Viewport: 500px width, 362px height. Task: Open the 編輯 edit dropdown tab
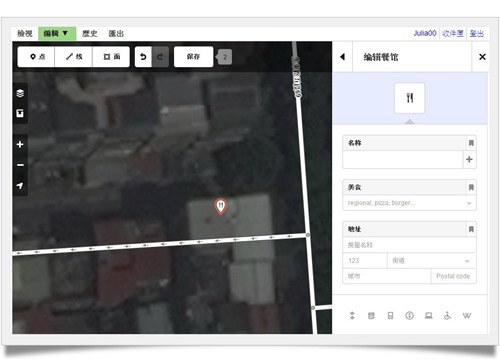pos(57,33)
